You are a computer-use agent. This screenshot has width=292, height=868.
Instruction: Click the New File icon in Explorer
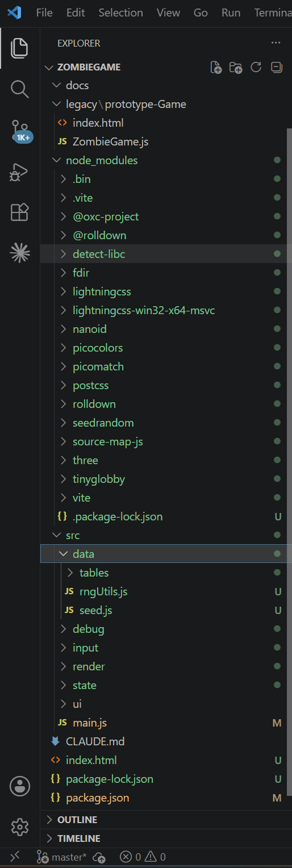click(216, 68)
